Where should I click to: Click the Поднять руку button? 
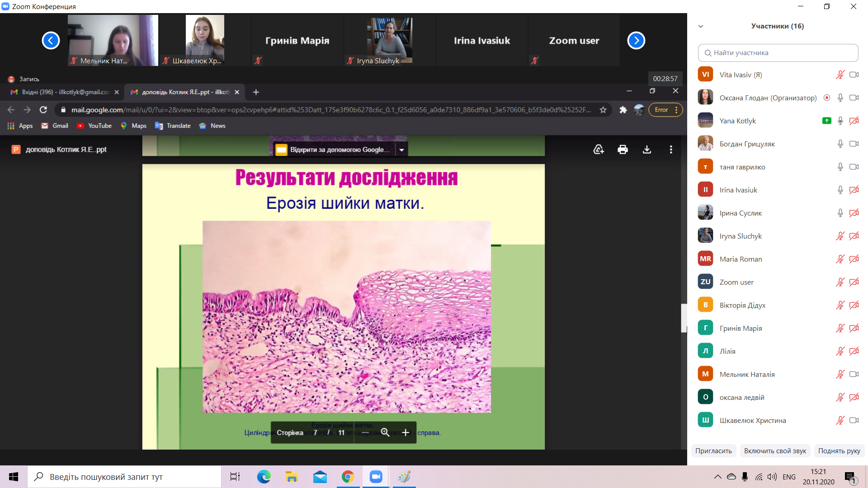pos(839,451)
